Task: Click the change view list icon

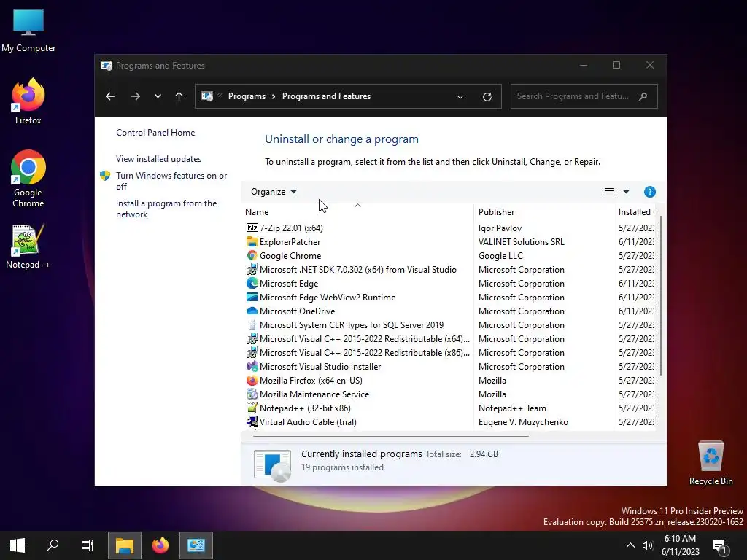Action: point(609,192)
